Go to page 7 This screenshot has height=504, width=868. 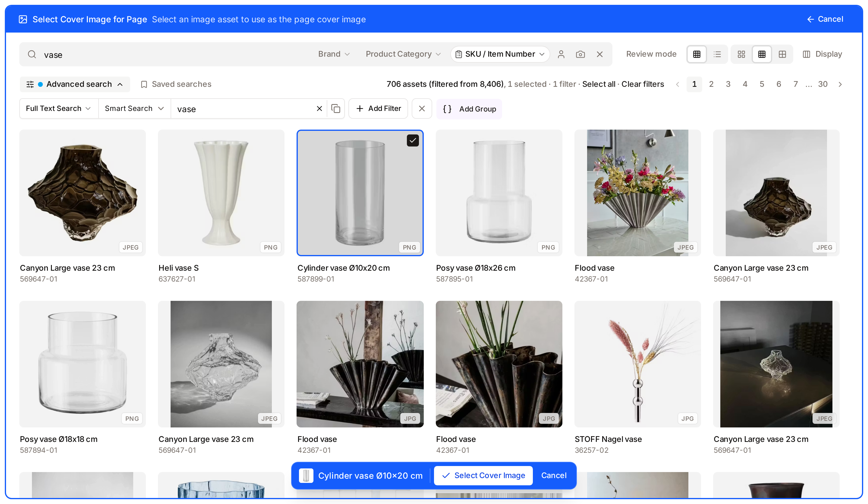point(795,84)
